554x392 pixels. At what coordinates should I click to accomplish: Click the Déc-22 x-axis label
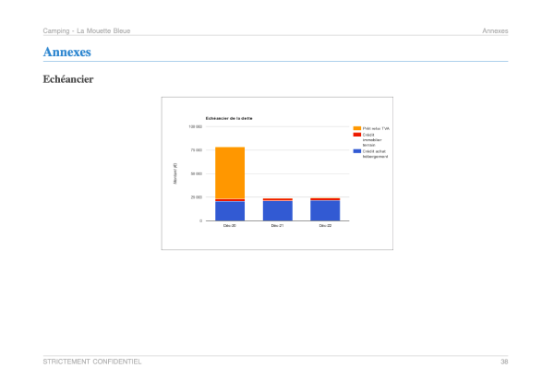pyautogui.click(x=325, y=225)
